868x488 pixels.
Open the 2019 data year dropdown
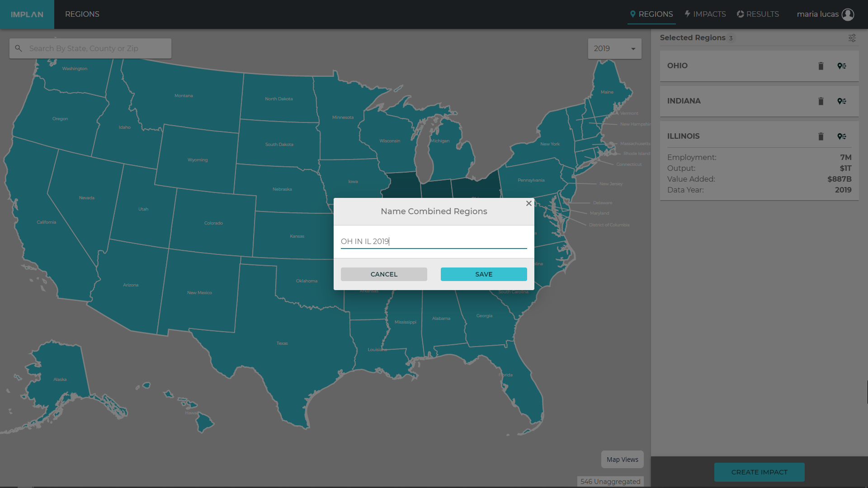click(x=614, y=48)
